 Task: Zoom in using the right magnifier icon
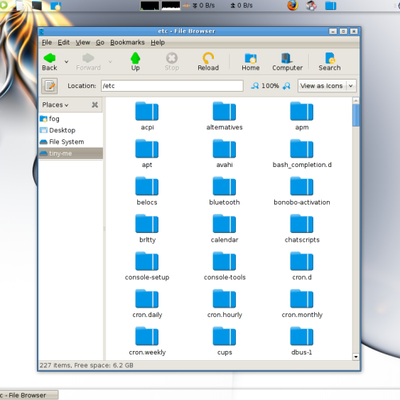(x=286, y=86)
